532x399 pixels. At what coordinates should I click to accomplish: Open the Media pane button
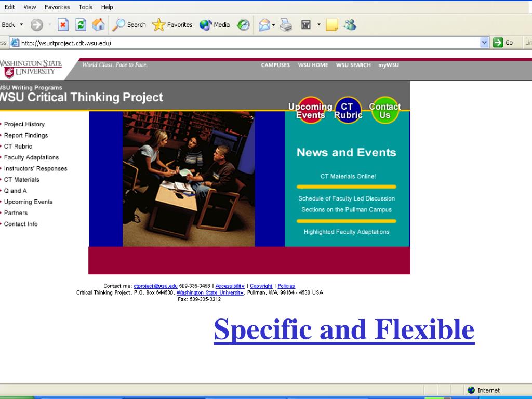215,25
